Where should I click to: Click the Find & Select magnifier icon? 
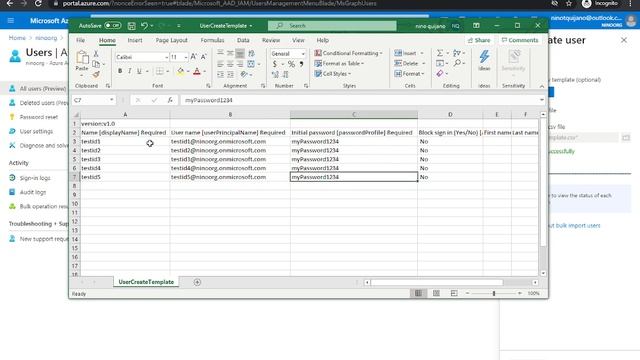(457, 63)
